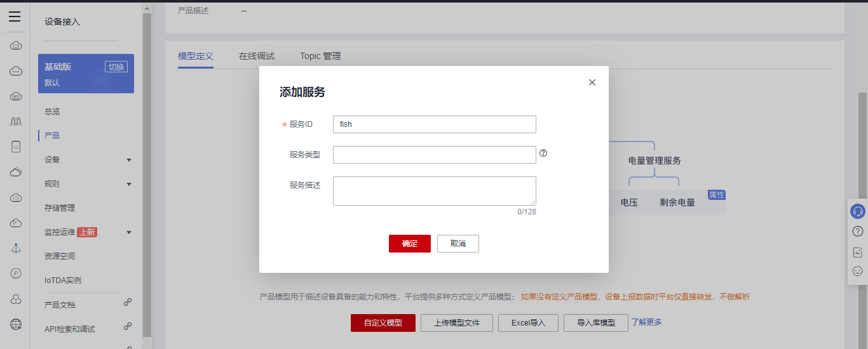Click the 电量管理服务 node in diagram
The width and height of the screenshot is (868, 349).
pos(654,161)
